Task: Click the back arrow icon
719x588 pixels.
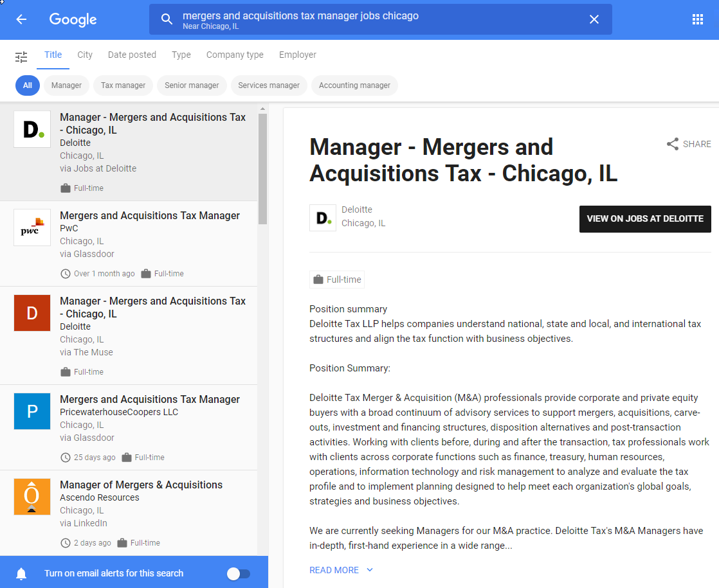Action: click(x=21, y=19)
